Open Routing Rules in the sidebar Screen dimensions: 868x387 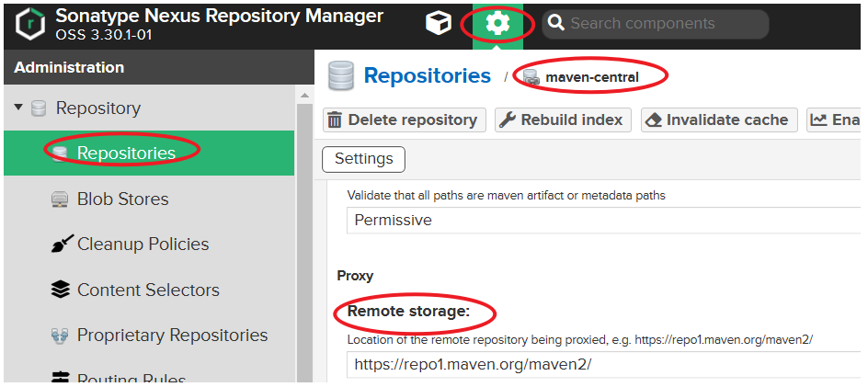click(131, 380)
